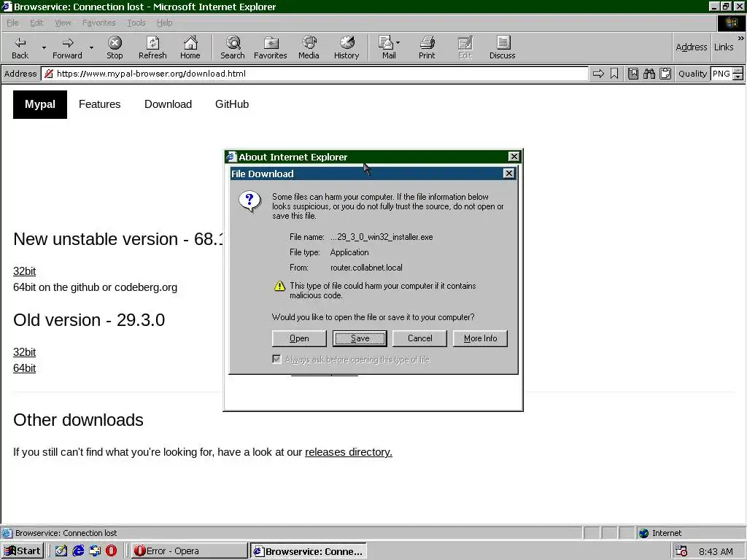Click the Discuss toolbar icon
The height and width of the screenshot is (560, 747).
(x=502, y=47)
